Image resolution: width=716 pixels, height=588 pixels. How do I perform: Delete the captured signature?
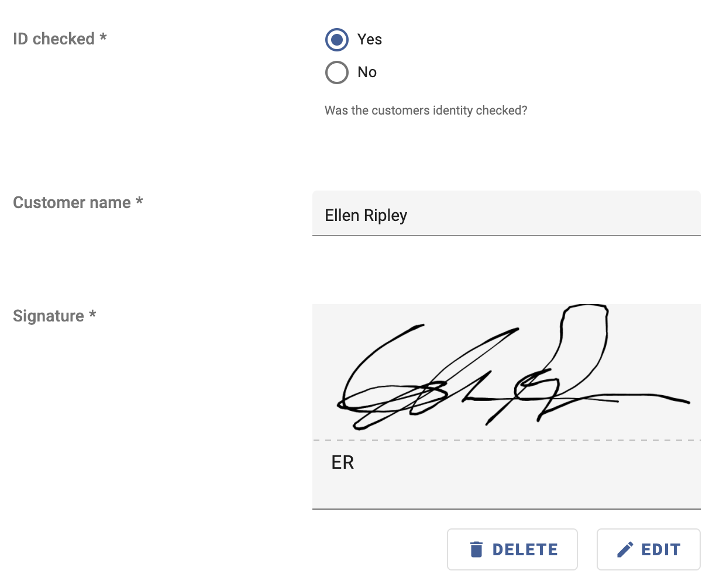pyautogui.click(x=512, y=549)
